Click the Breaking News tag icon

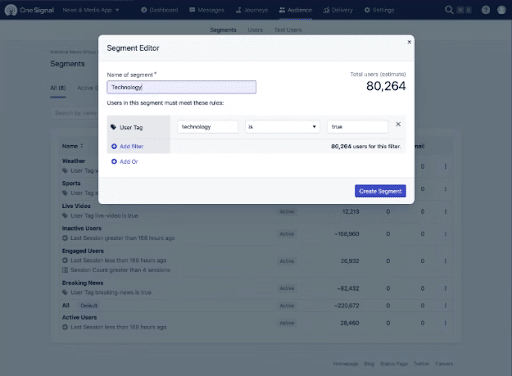tap(65, 292)
